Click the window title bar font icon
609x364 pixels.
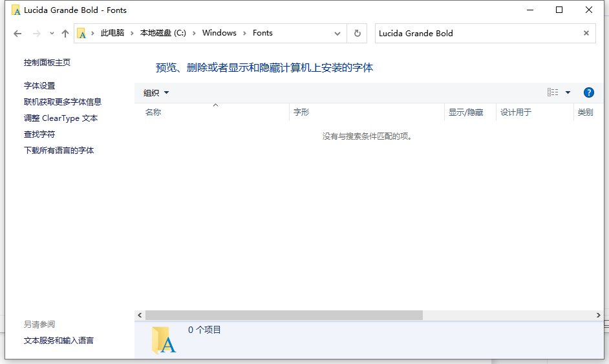click(x=16, y=10)
